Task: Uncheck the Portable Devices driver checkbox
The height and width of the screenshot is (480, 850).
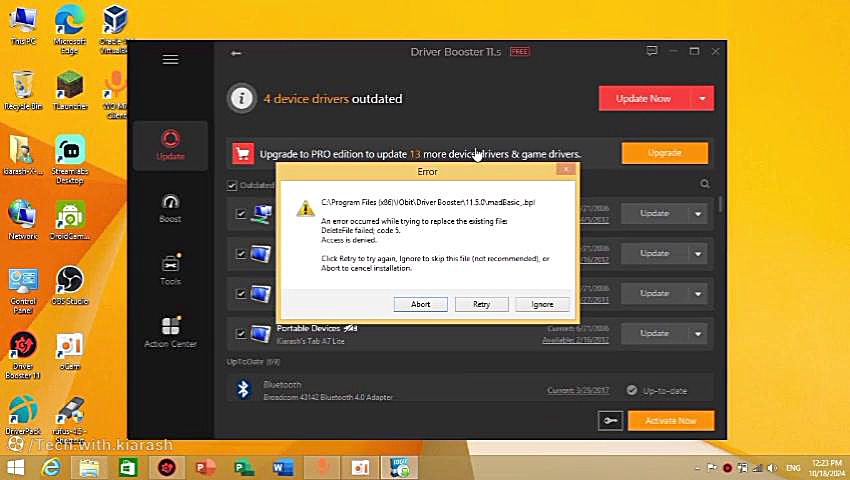Action: [241, 334]
